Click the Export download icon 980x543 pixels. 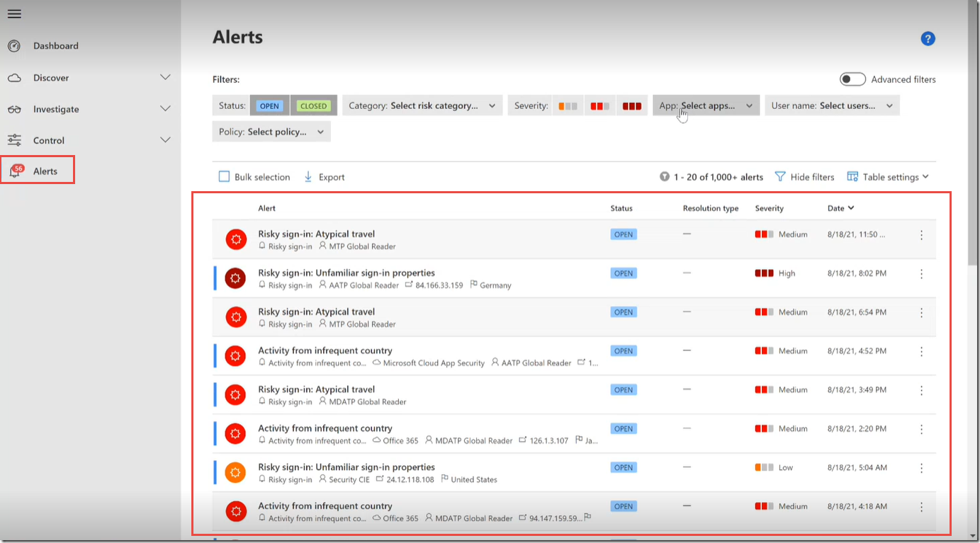tap(308, 177)
